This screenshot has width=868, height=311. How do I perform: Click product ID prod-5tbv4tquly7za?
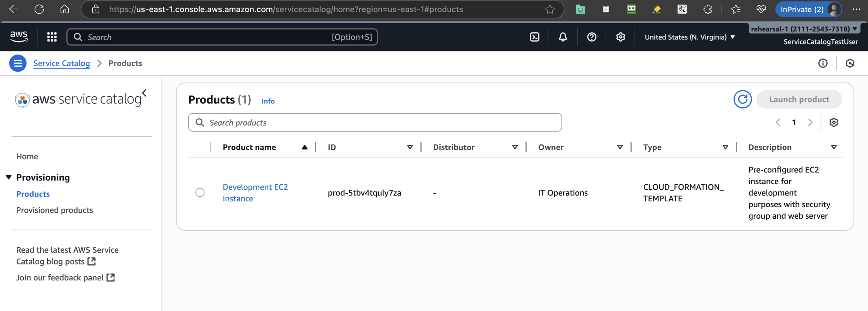pyautogui.click(x=364, y=193)
